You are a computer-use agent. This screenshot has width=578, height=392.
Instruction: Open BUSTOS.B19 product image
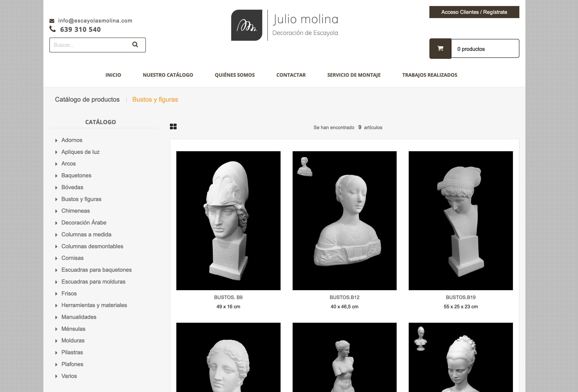[x=461, y=221]
